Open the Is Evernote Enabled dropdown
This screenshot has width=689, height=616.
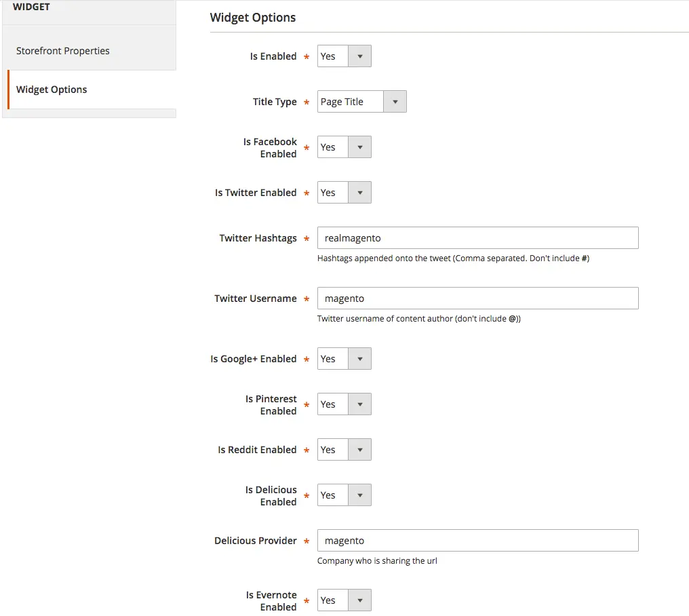(344, 600)
